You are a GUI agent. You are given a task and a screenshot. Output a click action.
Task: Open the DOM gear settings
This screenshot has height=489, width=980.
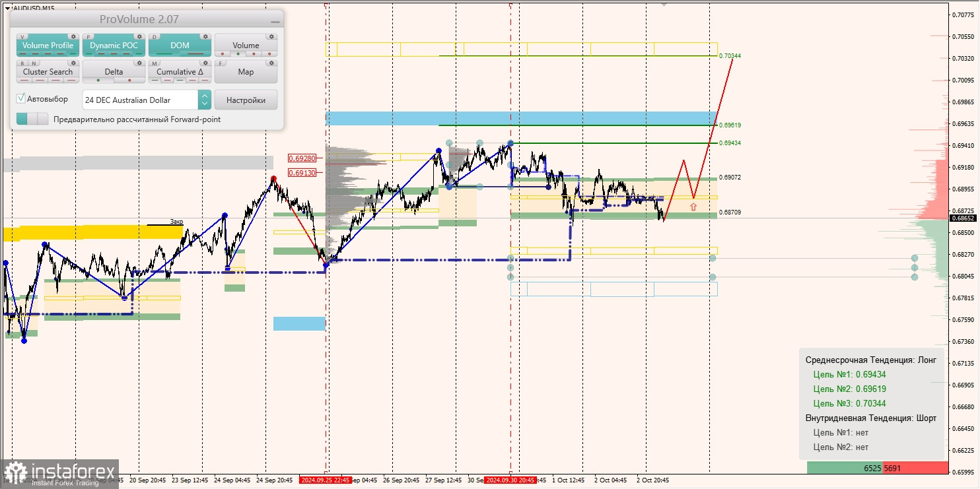point(205,37)
